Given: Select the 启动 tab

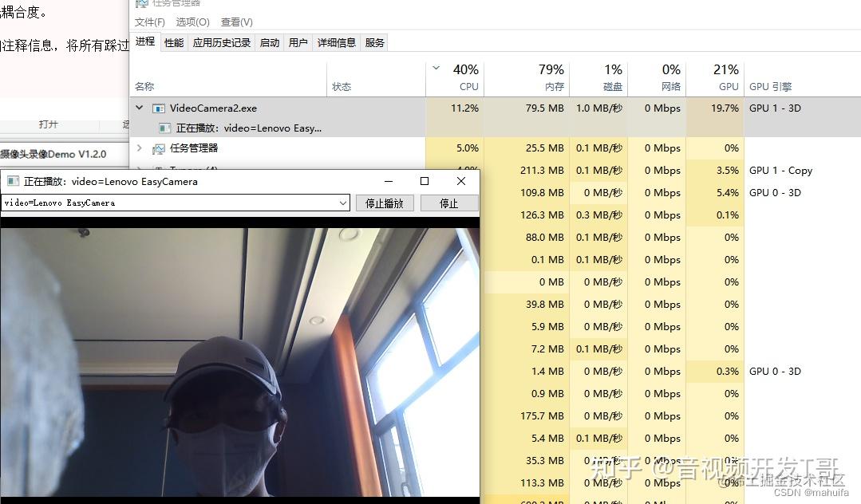Looking at the screenshot, I should pyautogui.click(x=269, y=42).
